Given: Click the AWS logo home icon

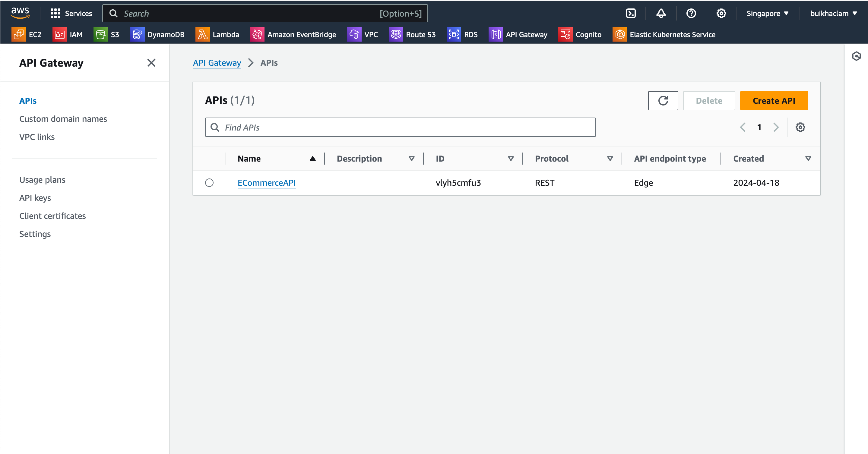Looking at the screenshot, I should (x=20, y=13).
